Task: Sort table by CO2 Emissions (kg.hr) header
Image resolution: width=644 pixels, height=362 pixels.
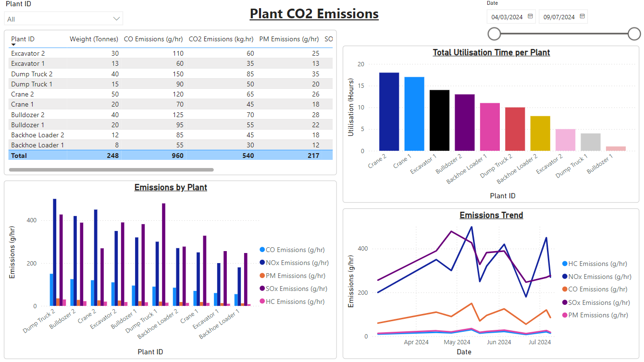Action: [221, 39]
